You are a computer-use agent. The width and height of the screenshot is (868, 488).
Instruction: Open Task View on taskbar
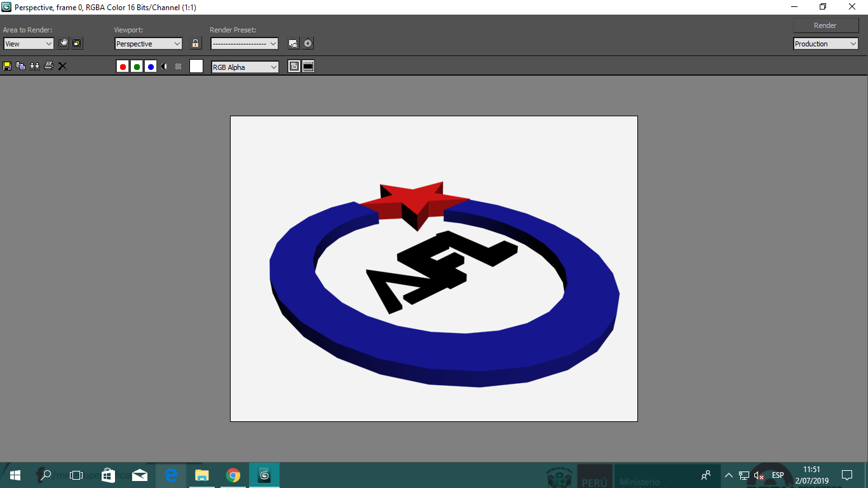coord(76,475)
